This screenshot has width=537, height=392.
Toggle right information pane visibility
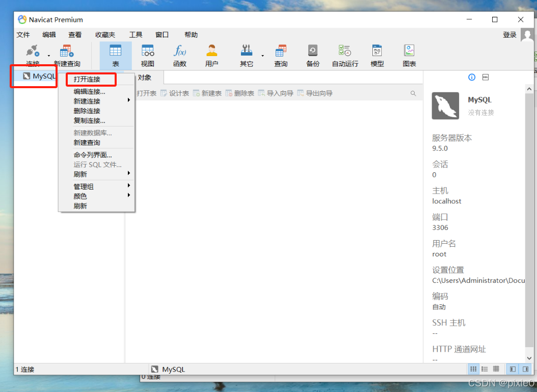pyautogui.click(x=526, y=369)
